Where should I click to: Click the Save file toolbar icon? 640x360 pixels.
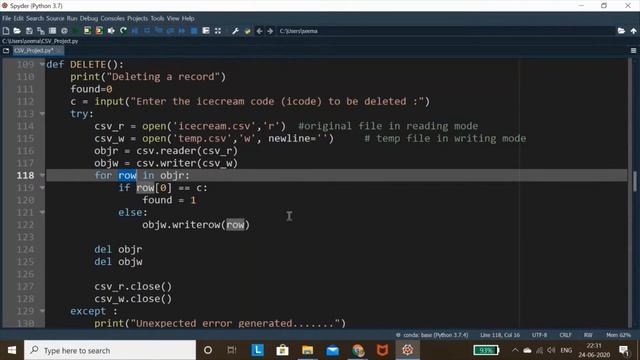coord(29,31)
